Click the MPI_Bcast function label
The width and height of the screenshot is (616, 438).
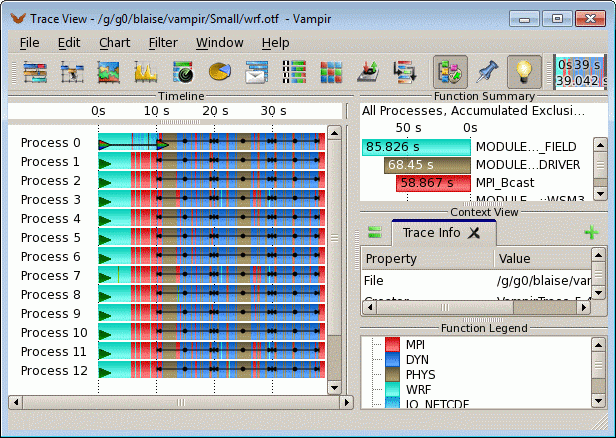(505, 183)
